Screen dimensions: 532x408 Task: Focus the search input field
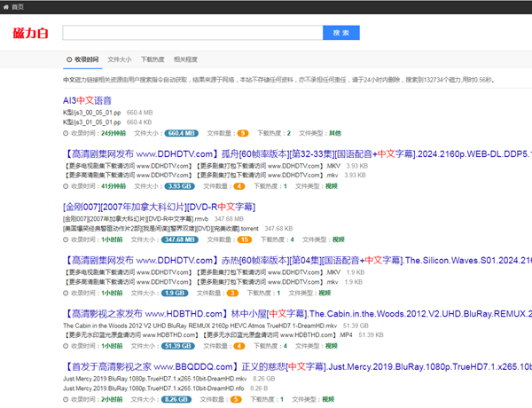192,33
